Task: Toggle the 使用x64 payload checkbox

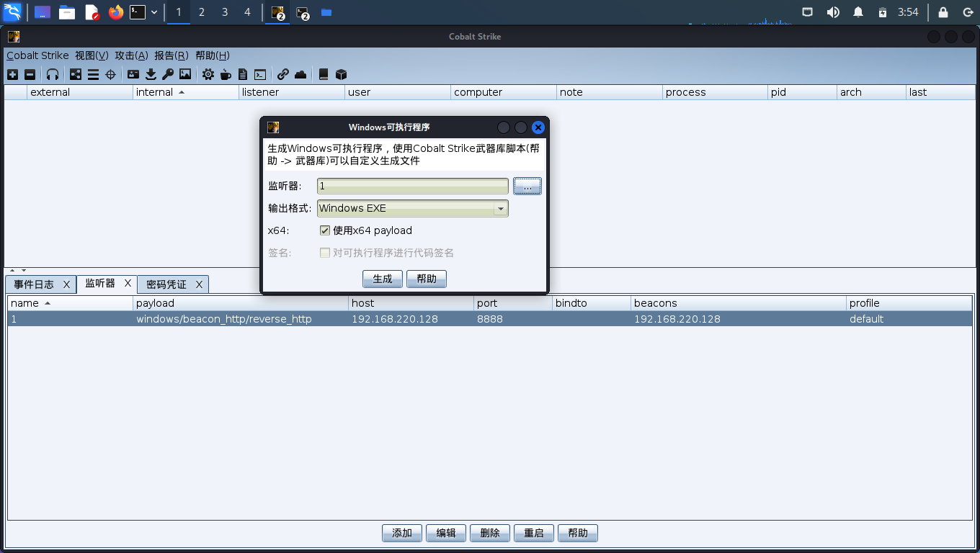Action: 325,230
